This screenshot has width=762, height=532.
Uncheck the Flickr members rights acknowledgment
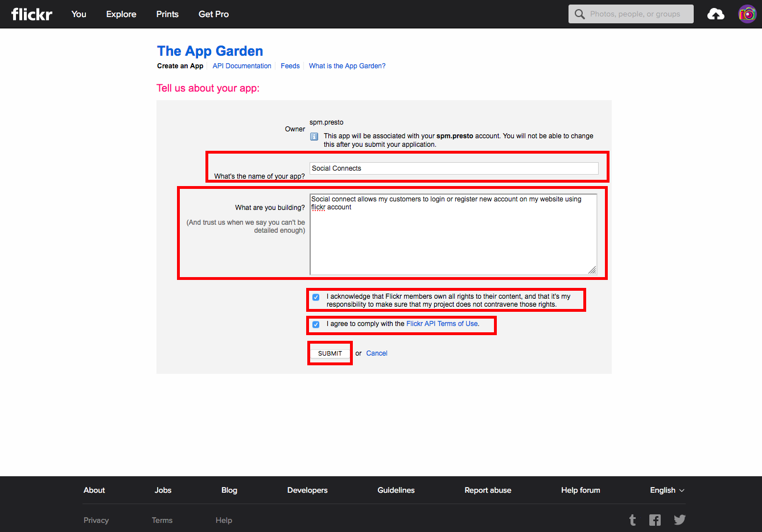[x=316, y=297]
